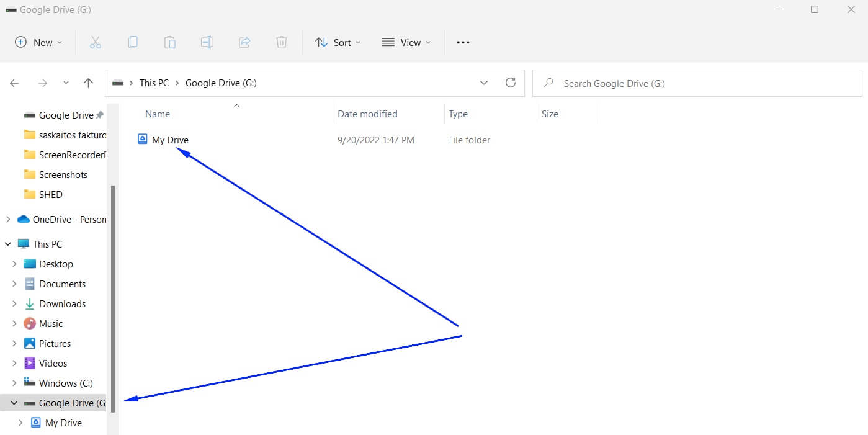The width and height of the screenshot is (868, 435).
Task: Click the pin icon beside Google Drive
Action: (x=100, y=115)
